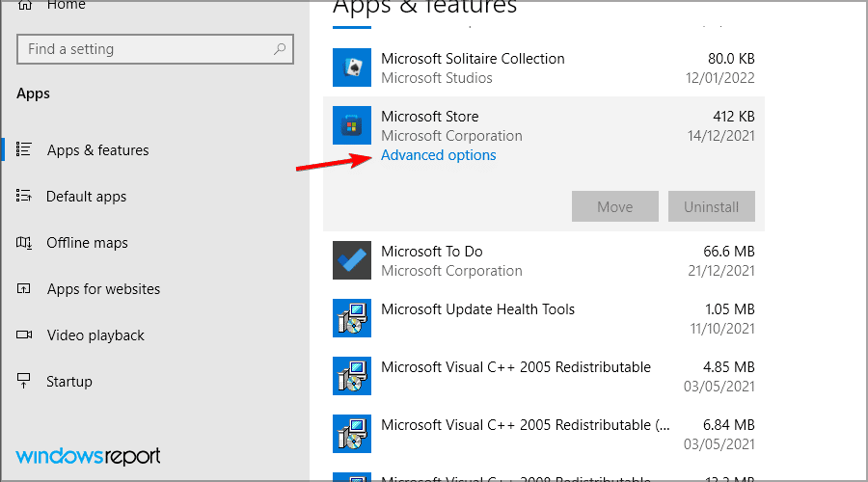Click the 80.0 KB size value
The height and width of the screenshot is (482, 868).
(731, 59)
